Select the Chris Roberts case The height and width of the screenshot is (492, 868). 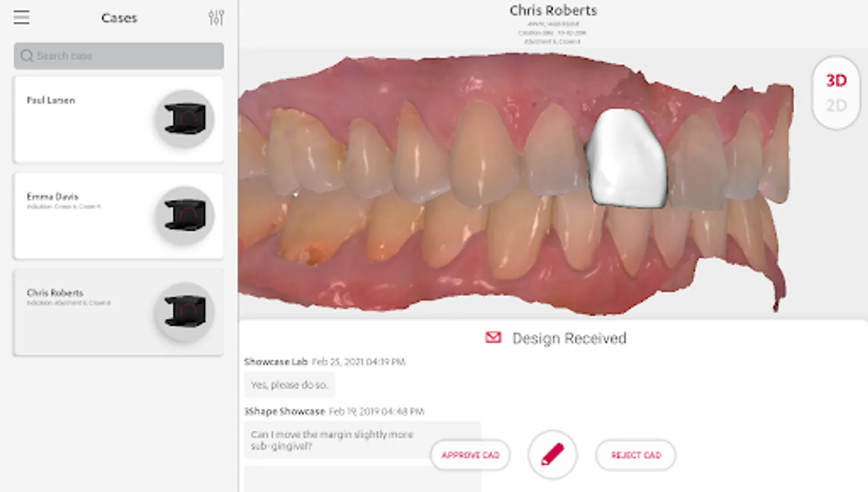click(119, 312)
